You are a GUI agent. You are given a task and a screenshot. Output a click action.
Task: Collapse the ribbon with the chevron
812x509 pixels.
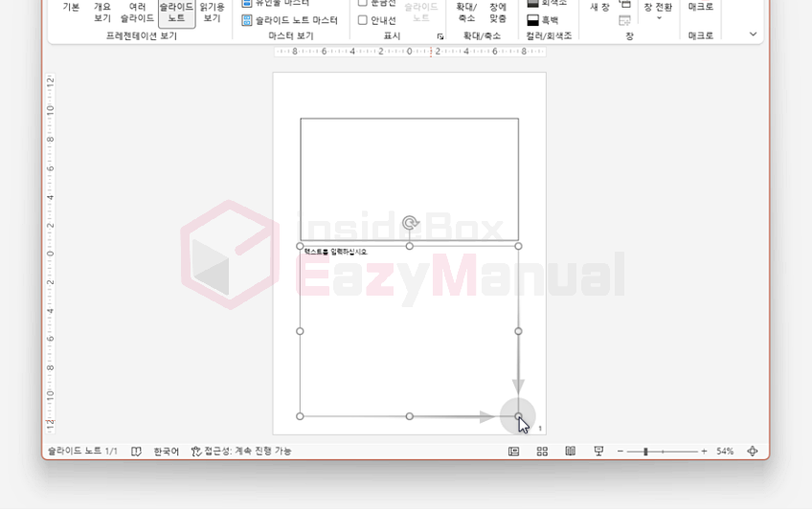pyautogui.click(x=753, y=34)
